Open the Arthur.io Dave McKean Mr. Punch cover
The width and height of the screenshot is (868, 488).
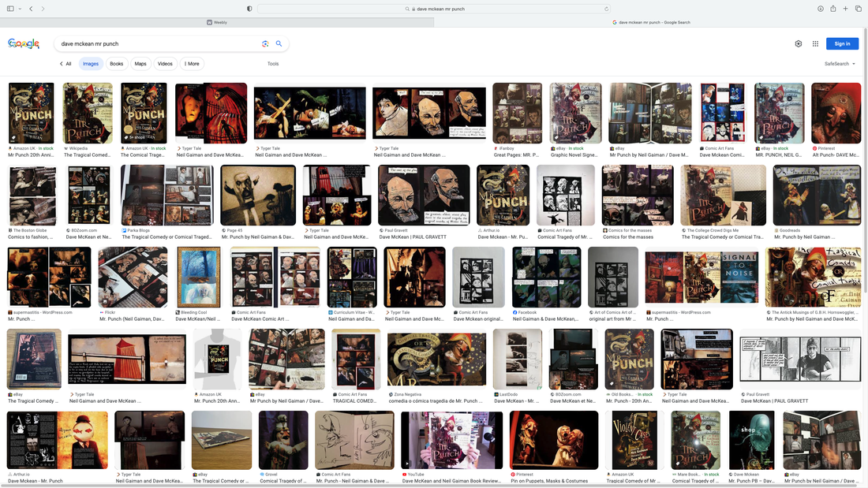(503, 196)
